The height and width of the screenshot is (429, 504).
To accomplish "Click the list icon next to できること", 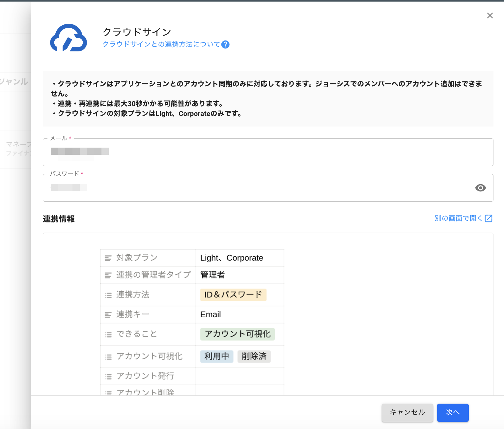I will tap(108, 335).
